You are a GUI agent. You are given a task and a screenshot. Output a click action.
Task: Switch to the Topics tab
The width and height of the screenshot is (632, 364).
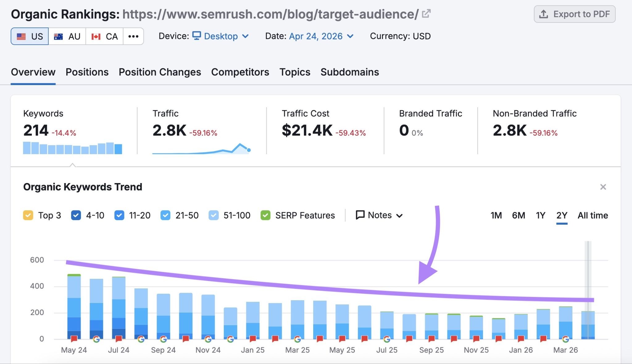click(x=295, y=72)
